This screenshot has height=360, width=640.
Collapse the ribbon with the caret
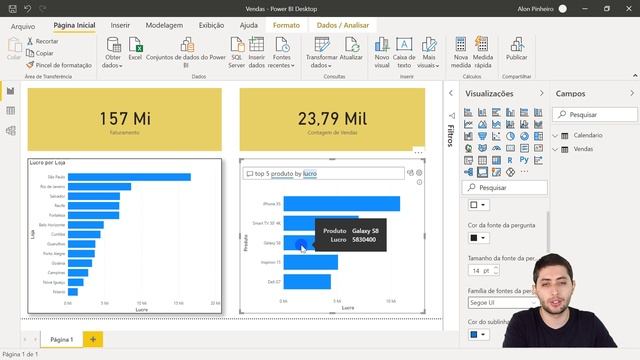click(635, 76)
